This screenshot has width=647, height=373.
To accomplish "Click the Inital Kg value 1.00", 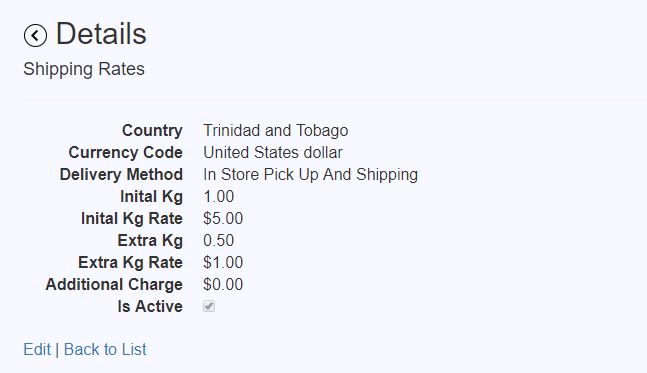I will [x=219, y=196].
